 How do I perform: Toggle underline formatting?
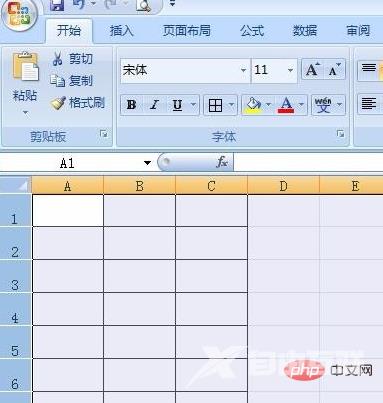(x=177, y=105)
